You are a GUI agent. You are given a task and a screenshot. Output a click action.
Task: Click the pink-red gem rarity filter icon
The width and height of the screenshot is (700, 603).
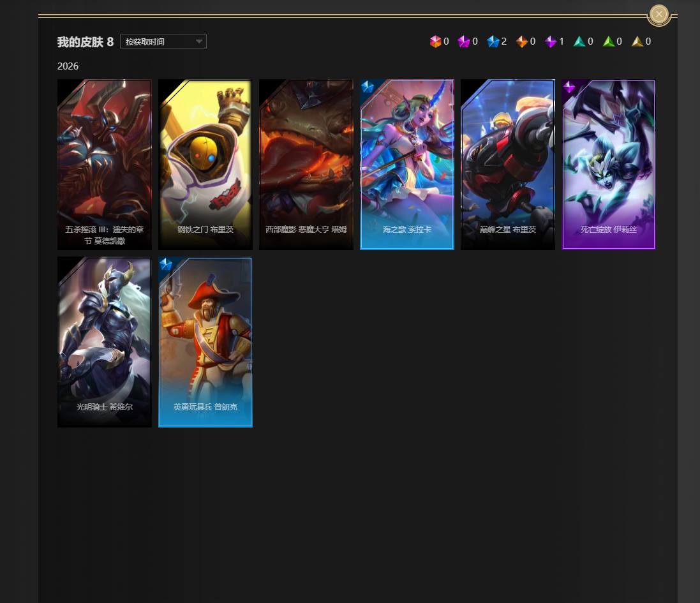click(435, 41)
